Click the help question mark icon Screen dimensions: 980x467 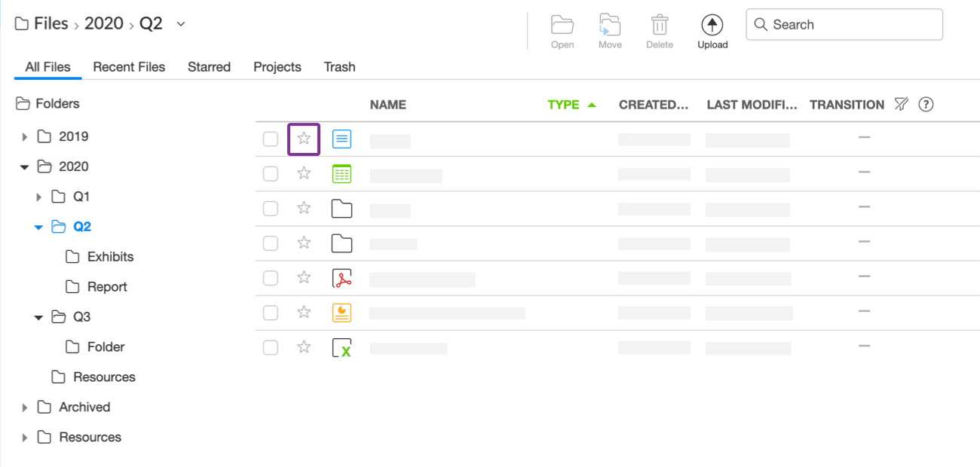point(926,104)
